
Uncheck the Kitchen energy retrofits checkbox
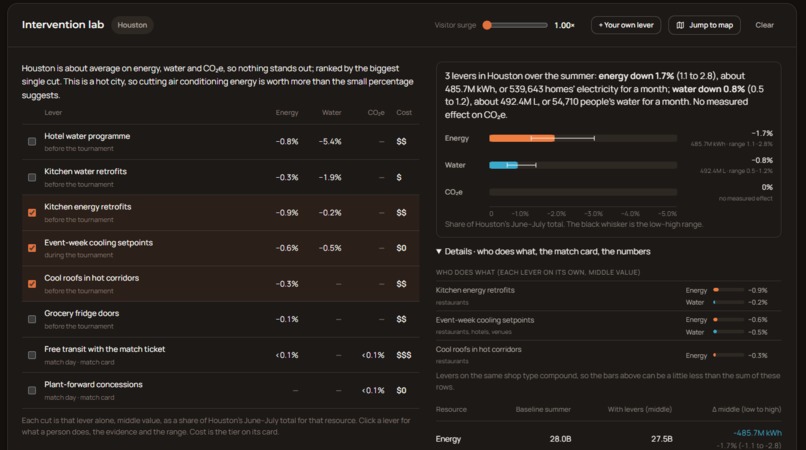tap(32, 212)
